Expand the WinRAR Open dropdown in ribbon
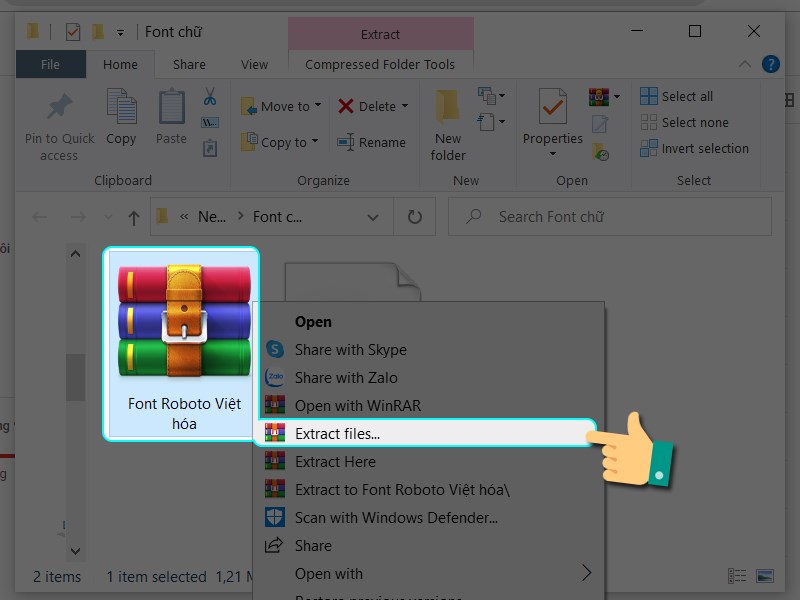Image resolution: width=800 pixels, height=600 pixels. point(617,96)
